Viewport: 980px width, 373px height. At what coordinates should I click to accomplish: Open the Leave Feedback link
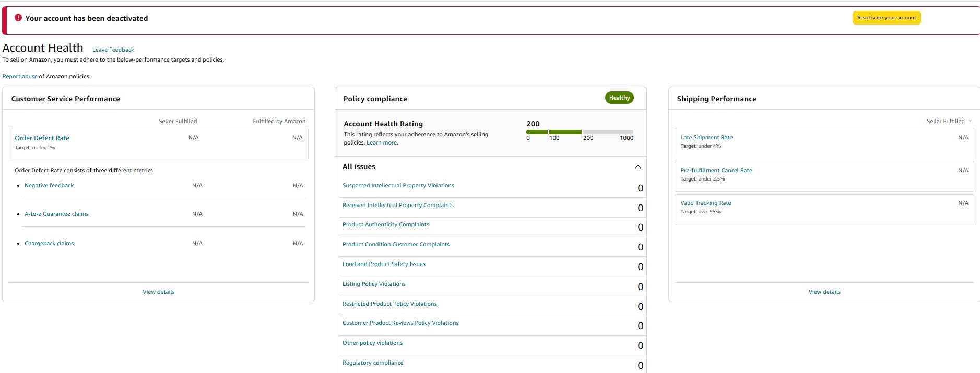click(x=113, y=50)
